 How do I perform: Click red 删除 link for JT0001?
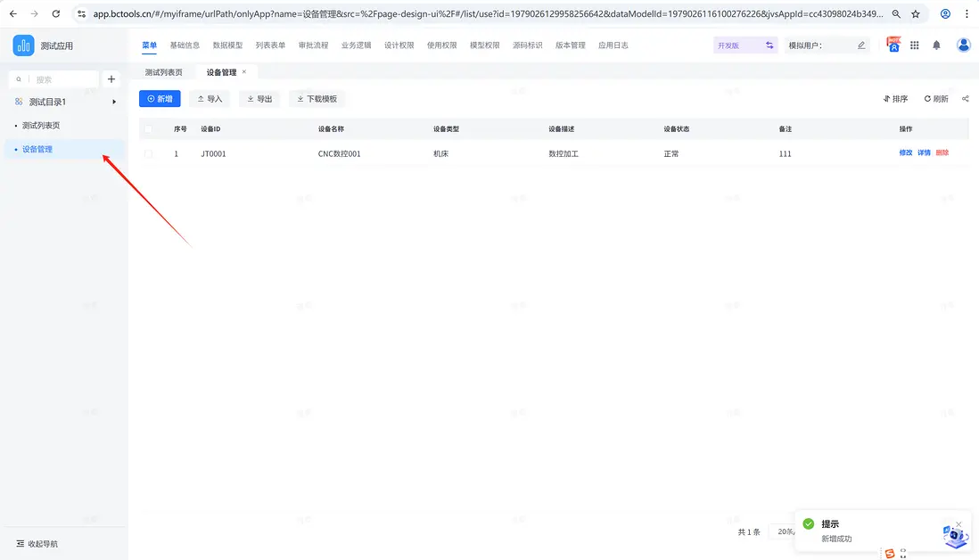tap(942, 153)
